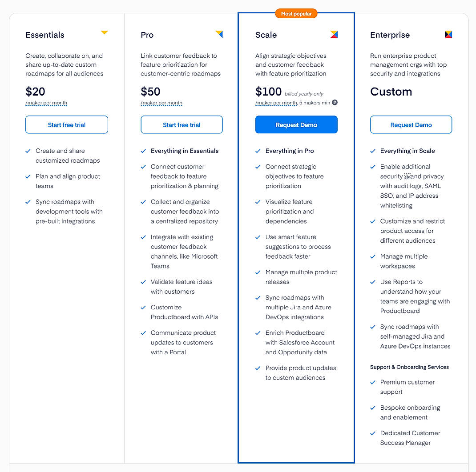Click the question mark help icon near 5 makers min
This screenshot has width=476, height=472.
tap(335, 103)
